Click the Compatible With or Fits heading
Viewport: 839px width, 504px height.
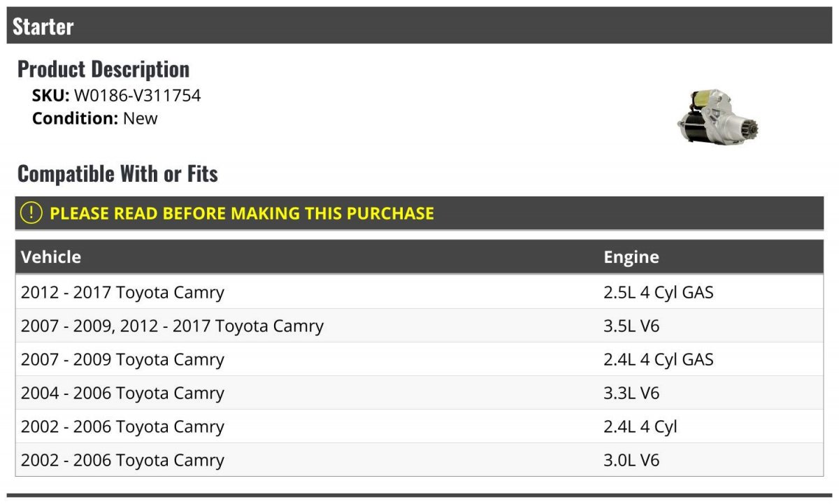click(x=117, y=173)
